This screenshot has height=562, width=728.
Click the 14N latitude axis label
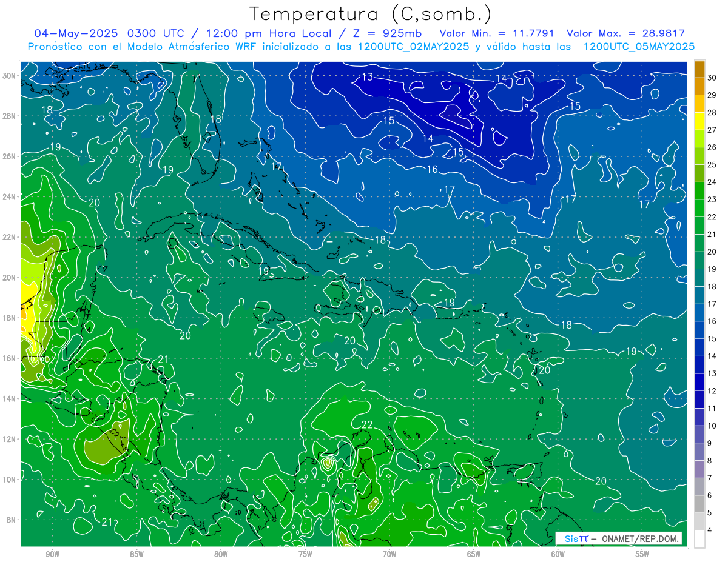click(10, 399)
